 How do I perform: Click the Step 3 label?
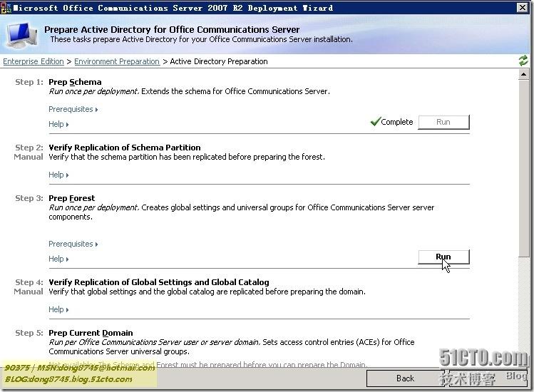29,198
